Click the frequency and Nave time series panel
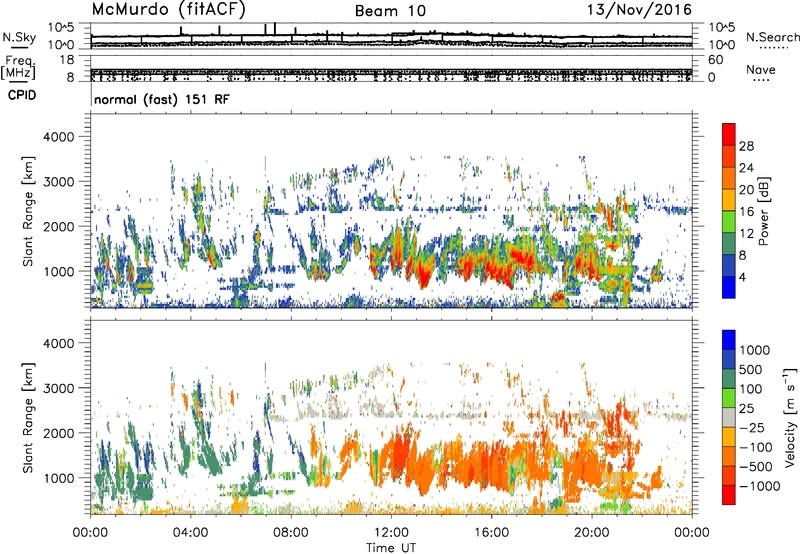Viewport: 800px width, 554px height. (x=391, y=68)
